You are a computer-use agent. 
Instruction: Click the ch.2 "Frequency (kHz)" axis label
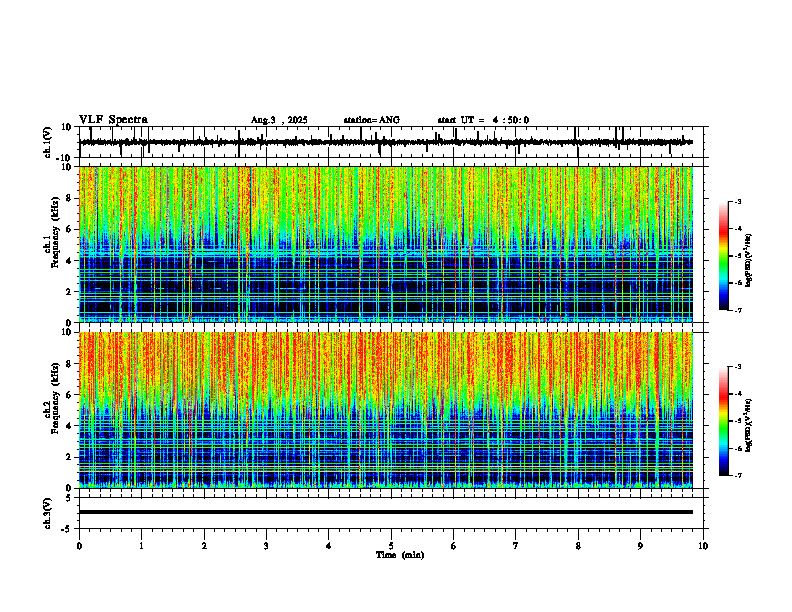(x=55, y=397)
